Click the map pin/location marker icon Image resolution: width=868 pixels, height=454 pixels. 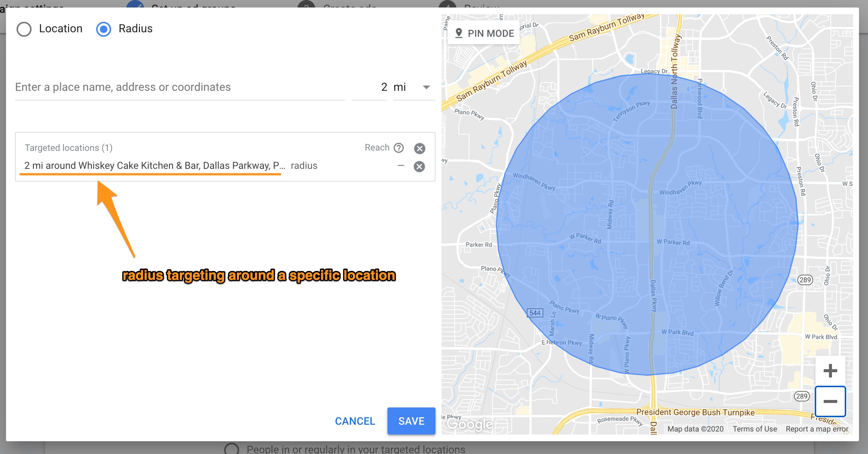pos(459,33)
